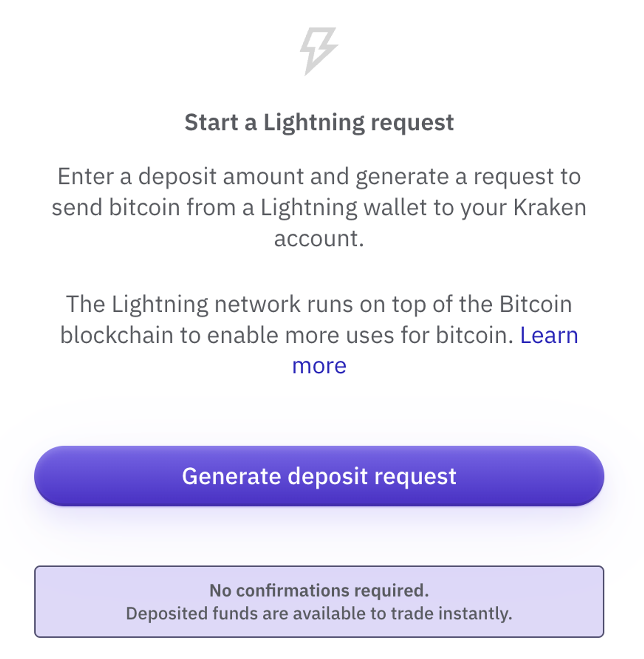Click the "Start a Lightning request" heading

tap(319, 122)
